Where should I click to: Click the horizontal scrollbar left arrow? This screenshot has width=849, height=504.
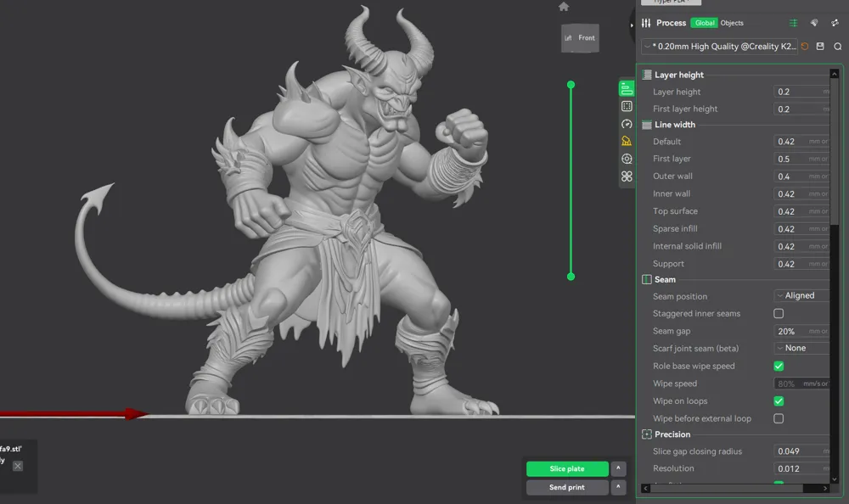click(x=645, y=488)
